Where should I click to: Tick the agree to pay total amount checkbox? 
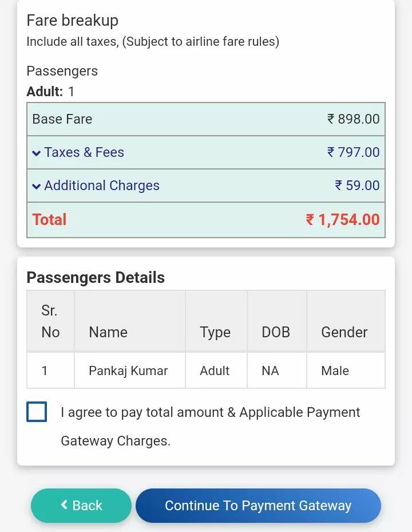click(x=37, y=412)
